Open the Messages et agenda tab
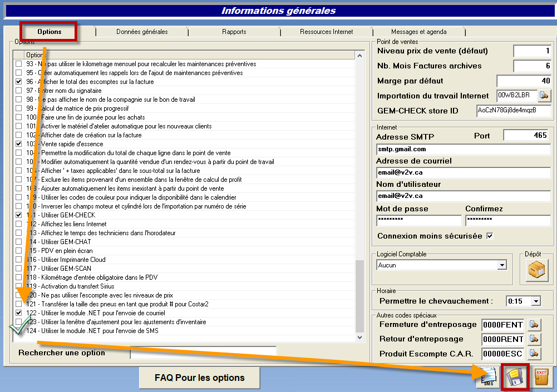 [419, 32]
